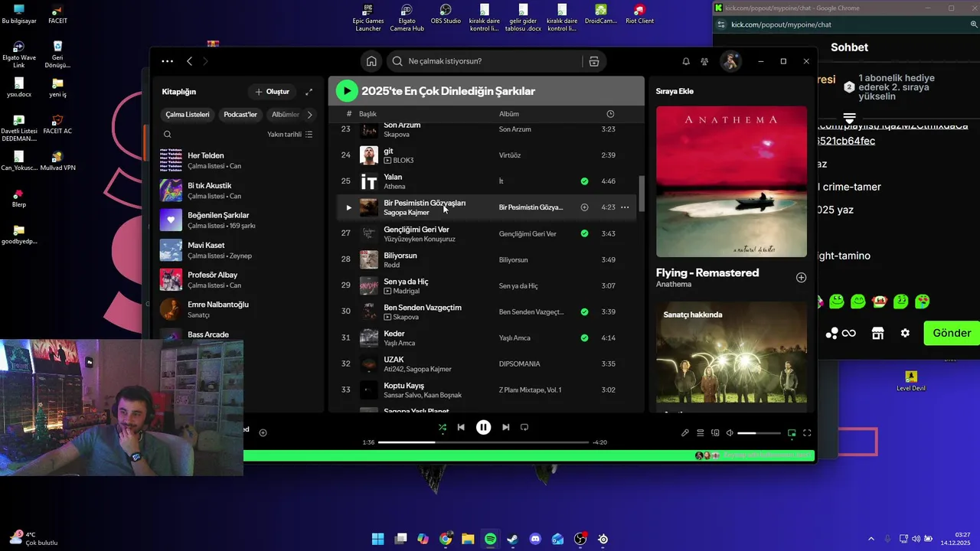Viewport: 980px width, 551px height.
Task: Skip to previous track
Action: [461, 427]
